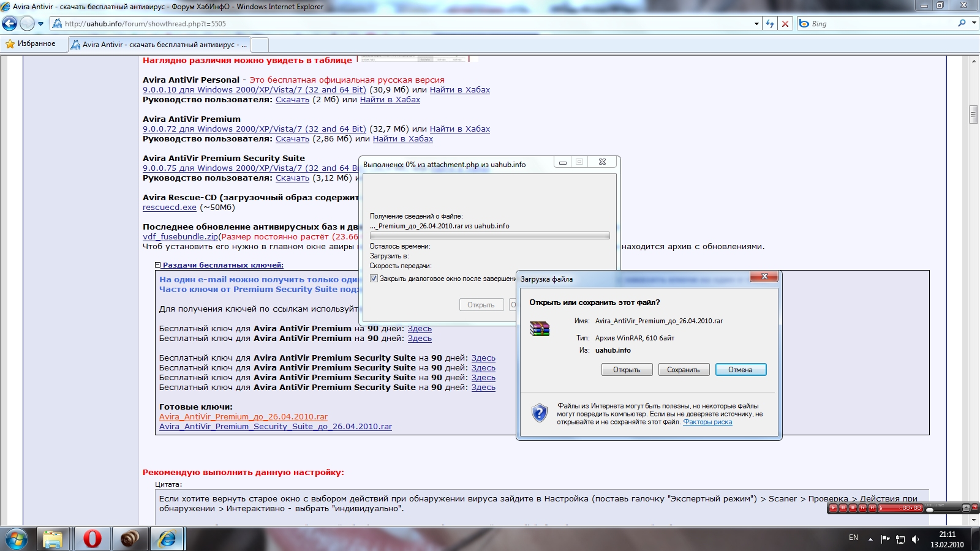980x551 pixels.
Task: Click the media player volume slider handle
Action: 930,510
